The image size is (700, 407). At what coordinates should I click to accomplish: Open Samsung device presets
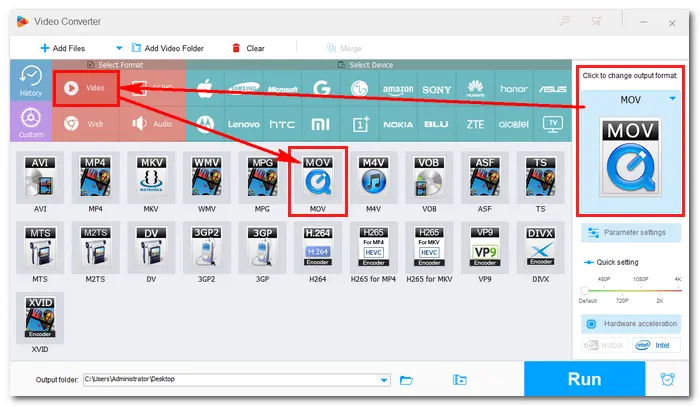pos(243,88)
